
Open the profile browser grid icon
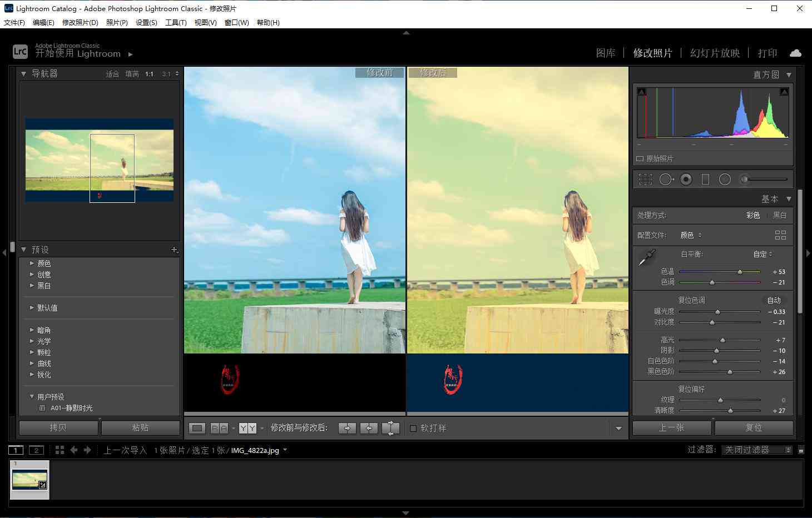click(780, 235)
